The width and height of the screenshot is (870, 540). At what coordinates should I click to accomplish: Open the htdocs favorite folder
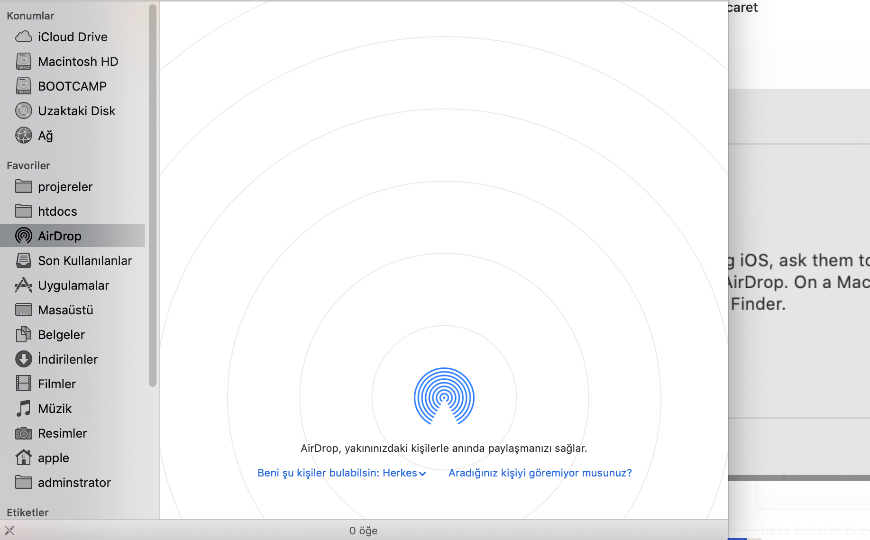click(73, 211)
